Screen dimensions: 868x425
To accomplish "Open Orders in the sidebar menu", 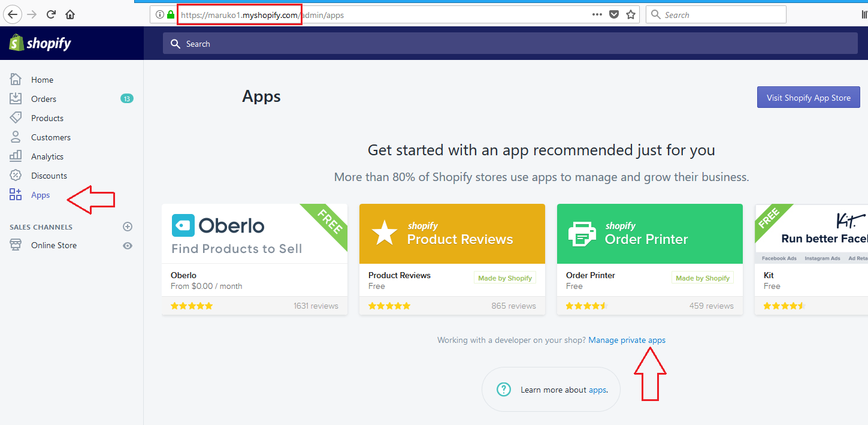I will point(44,99).
